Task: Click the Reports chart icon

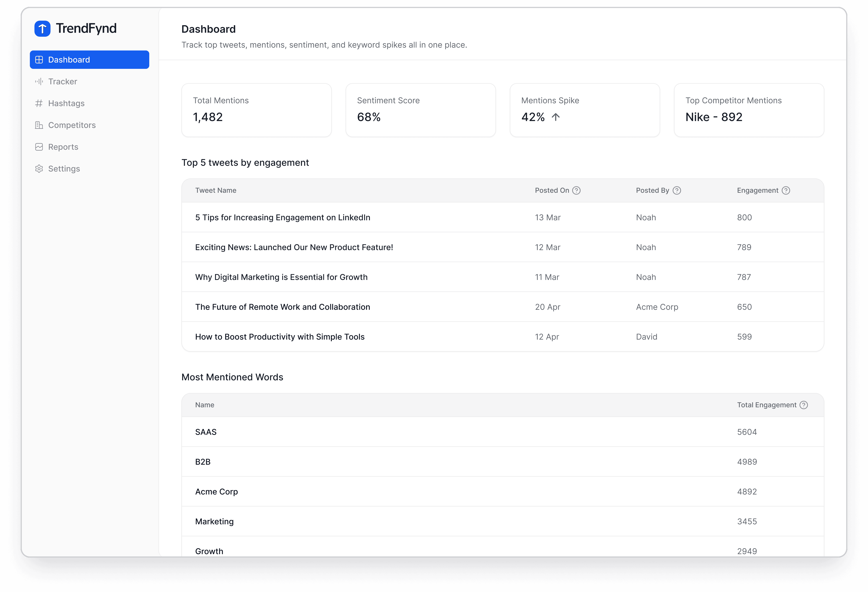Action: tap(39, 147)
